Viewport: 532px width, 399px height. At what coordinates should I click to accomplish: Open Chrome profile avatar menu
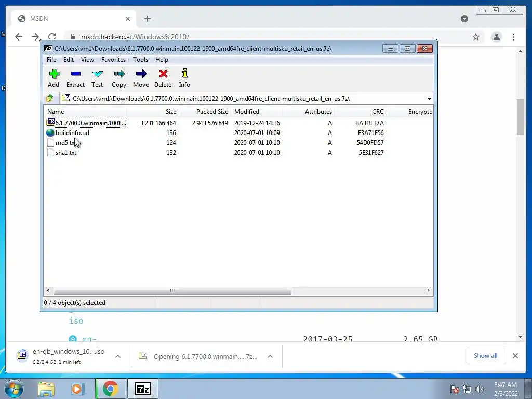tap(496, 37)
